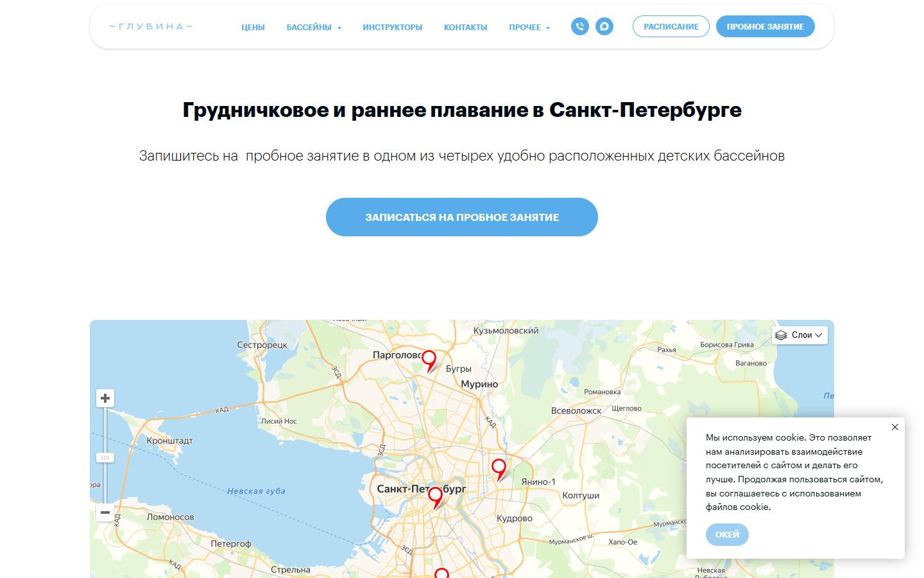The image size is (924, 578).
Task: Click the map zoom slider handle
Action: pos(105,458)
